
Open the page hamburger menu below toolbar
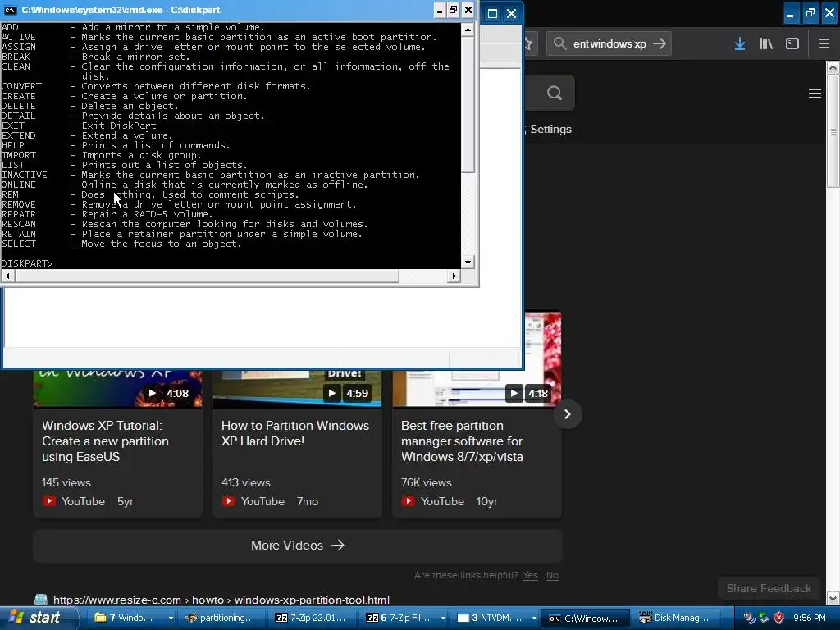[815, 94]
